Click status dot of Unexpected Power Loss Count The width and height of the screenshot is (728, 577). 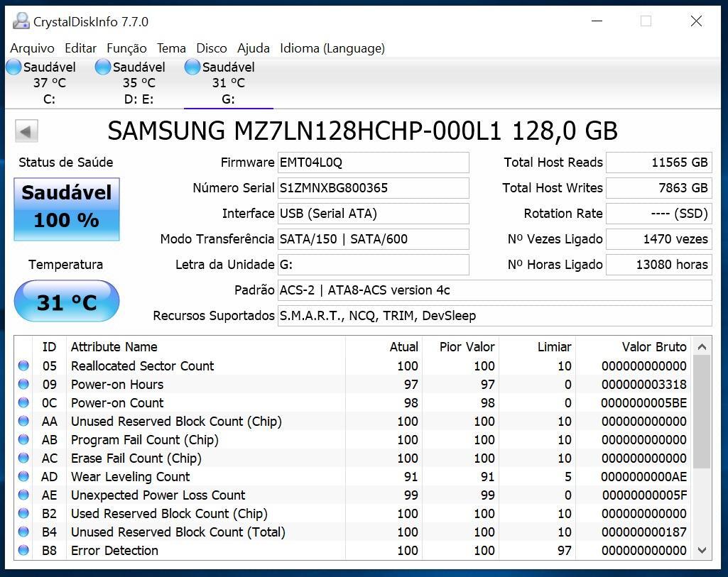[23, 495]
